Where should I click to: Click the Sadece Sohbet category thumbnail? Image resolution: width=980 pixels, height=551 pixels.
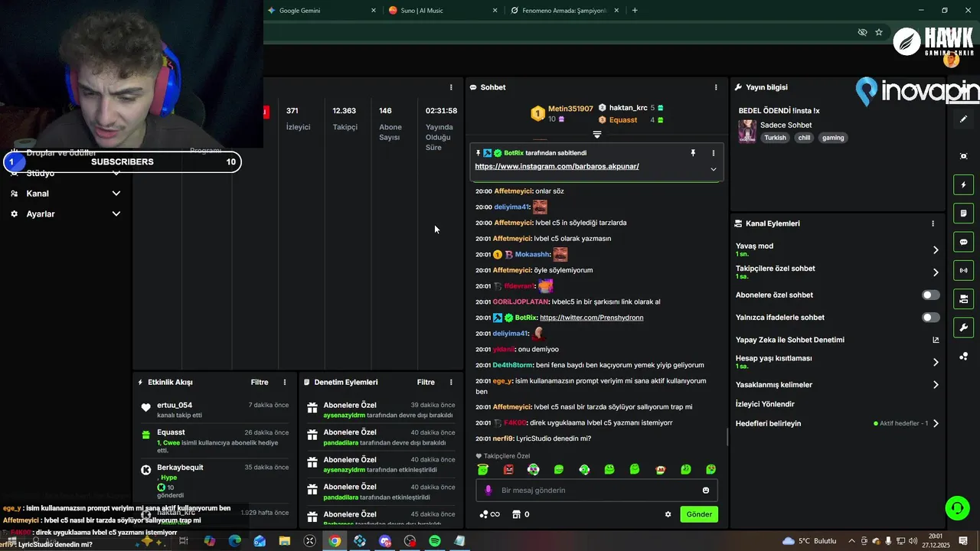[x=747, y=131]
